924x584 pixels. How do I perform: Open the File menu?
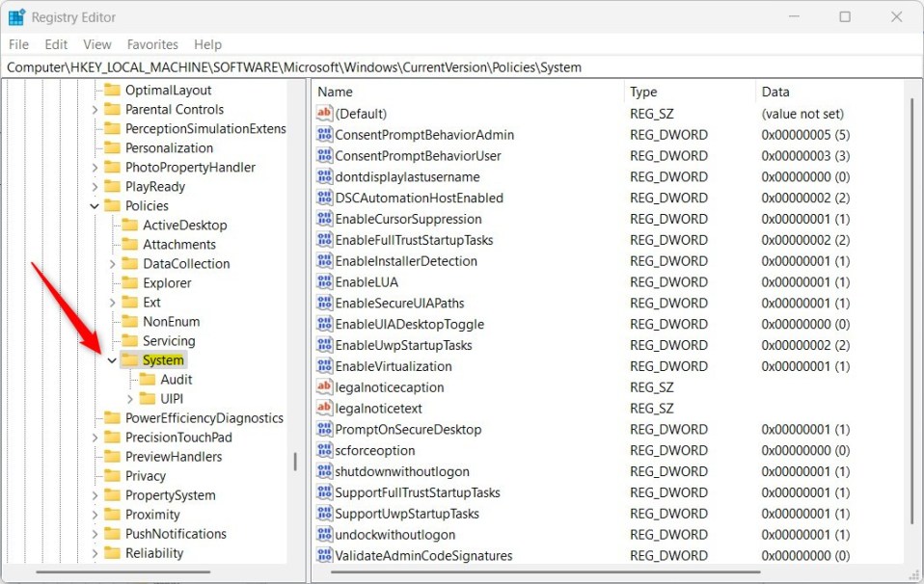coord(18,44)
